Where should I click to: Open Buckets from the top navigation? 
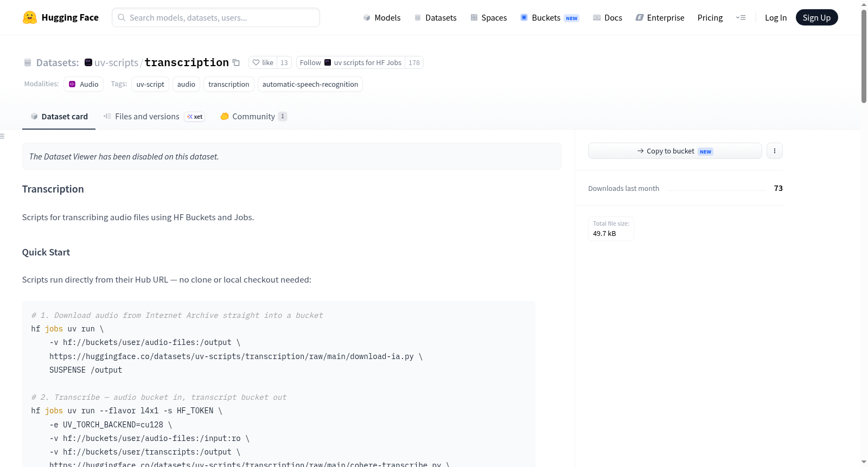point(550,17)
